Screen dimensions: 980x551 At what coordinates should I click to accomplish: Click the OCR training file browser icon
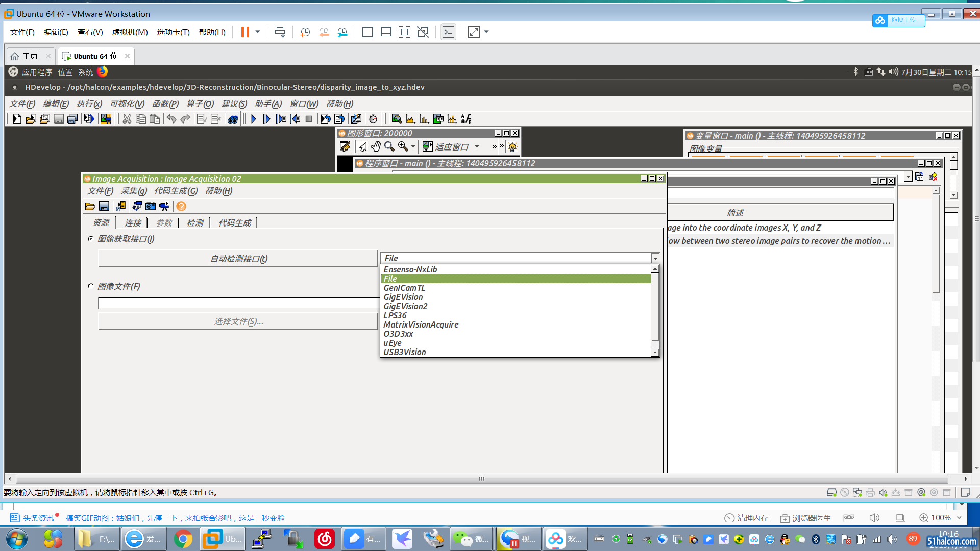click(x=466, y=119)
